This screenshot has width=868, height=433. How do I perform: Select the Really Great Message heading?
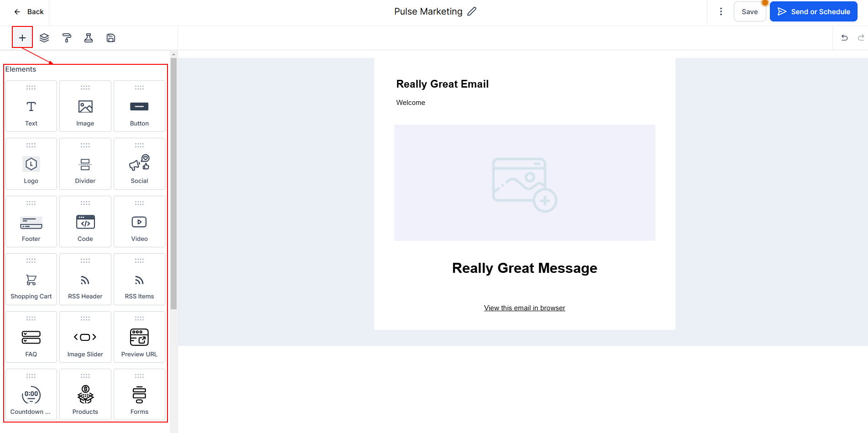point(525,268)
